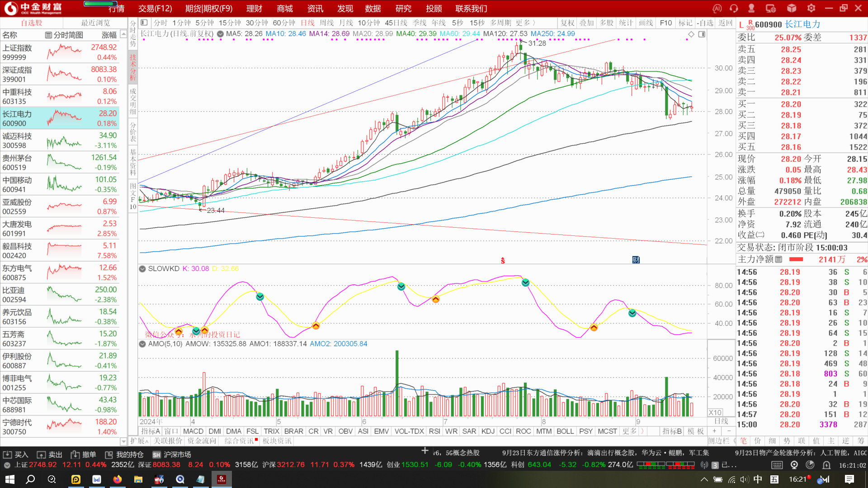Open 交易(F12) menu
This screenshot has height=488, width=868.
(x=155, y=9)
